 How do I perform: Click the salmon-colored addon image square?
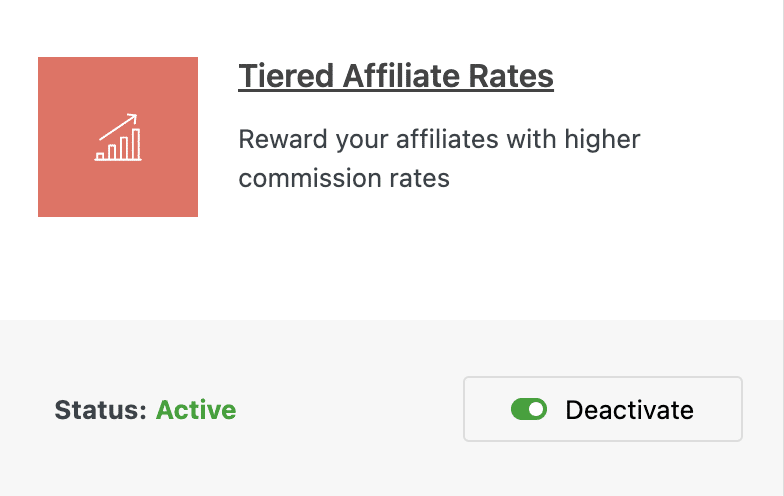[118, 137]
